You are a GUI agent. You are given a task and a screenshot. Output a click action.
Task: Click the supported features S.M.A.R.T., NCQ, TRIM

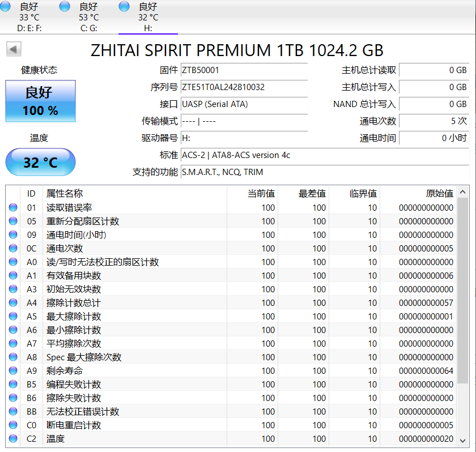pyautogui.click(x=325, y=172)
